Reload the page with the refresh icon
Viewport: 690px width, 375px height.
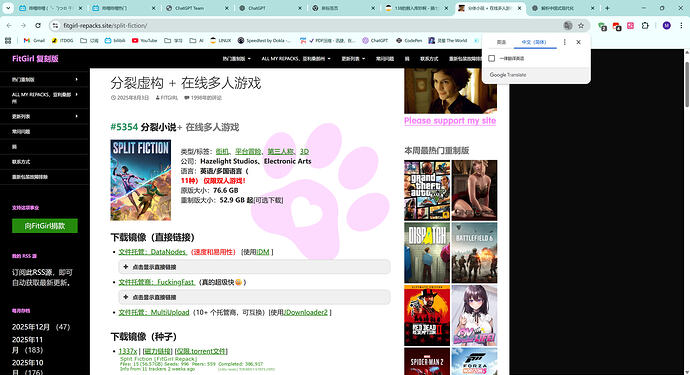(38, 26)
